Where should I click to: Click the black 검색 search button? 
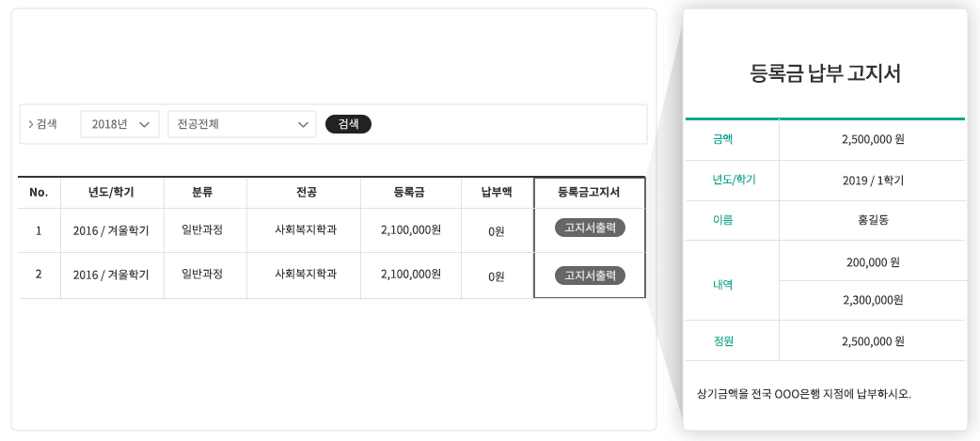point(348,124)
